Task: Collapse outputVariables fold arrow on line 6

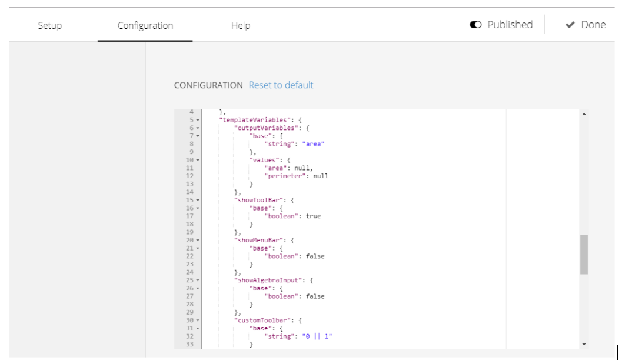Action: coord(198,128)
